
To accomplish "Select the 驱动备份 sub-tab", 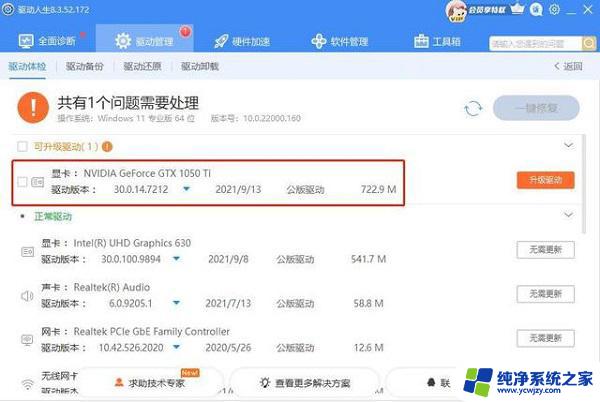I will [85, 66].
